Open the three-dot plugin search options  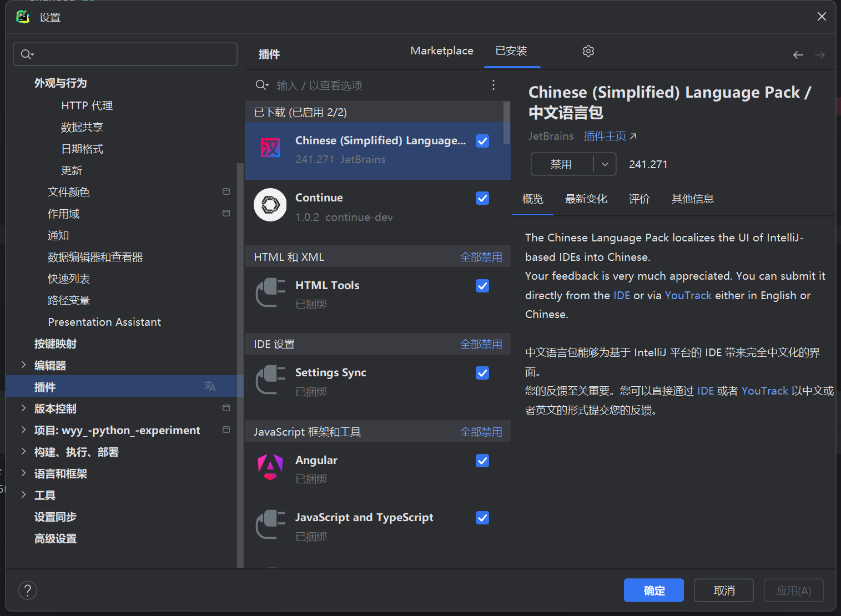pyautogui.click(x=493, y=85)
